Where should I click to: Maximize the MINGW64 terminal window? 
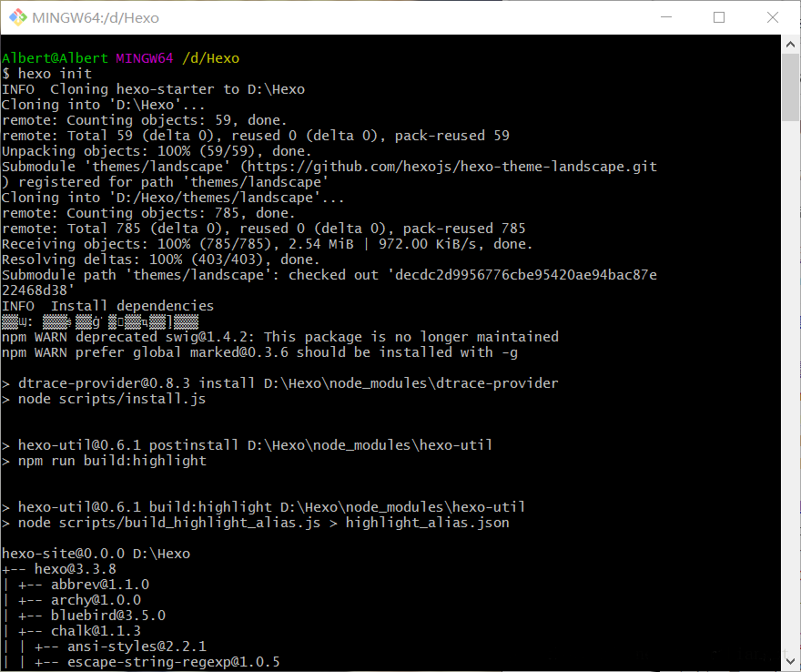719,17
